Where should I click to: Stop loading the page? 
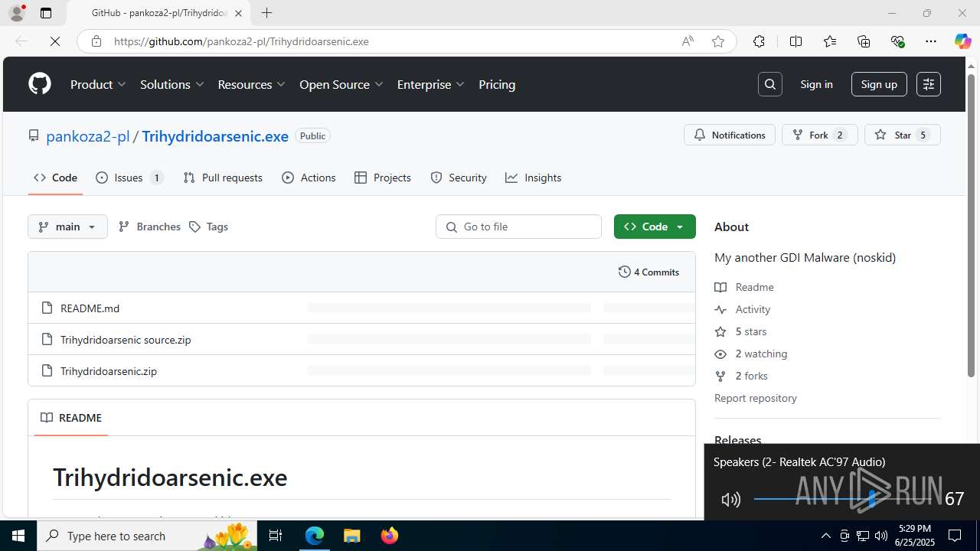55,41
